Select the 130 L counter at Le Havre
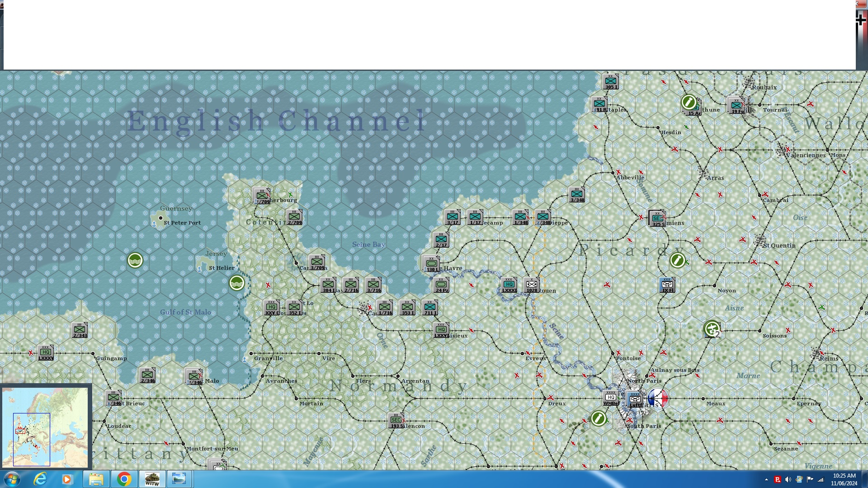This screenshot has height=488, width=868. coord(432,263)
